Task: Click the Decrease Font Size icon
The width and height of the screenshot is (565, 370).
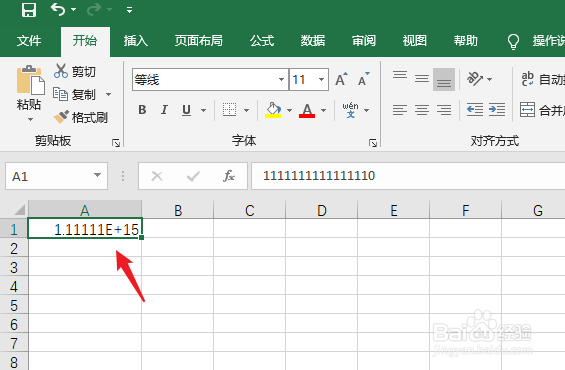Action: click(364, 79)
